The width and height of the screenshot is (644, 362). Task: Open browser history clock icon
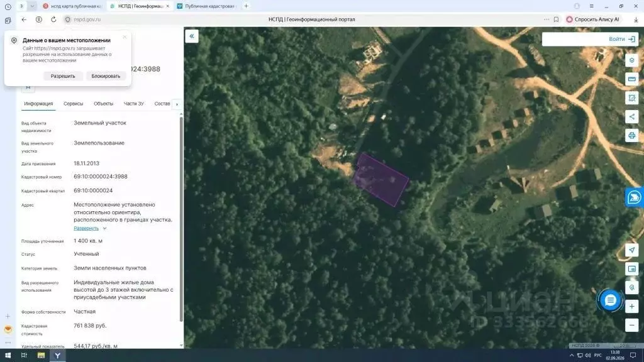point(8,6)
